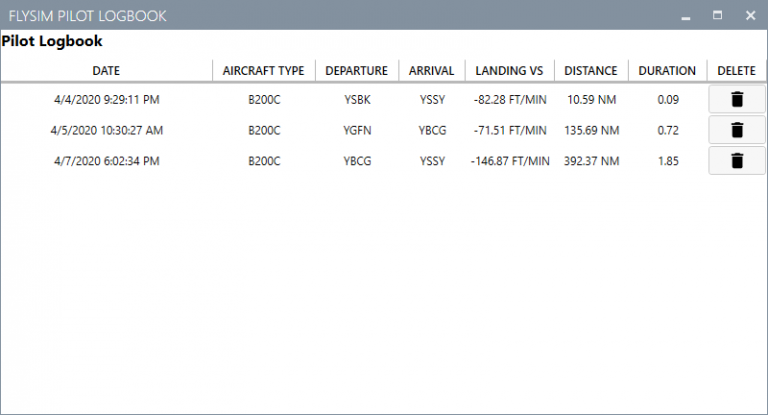The image size is (768, 415).
Task: Sort by AIRCRAFT TYPE column header
Action: pos(264,71)
